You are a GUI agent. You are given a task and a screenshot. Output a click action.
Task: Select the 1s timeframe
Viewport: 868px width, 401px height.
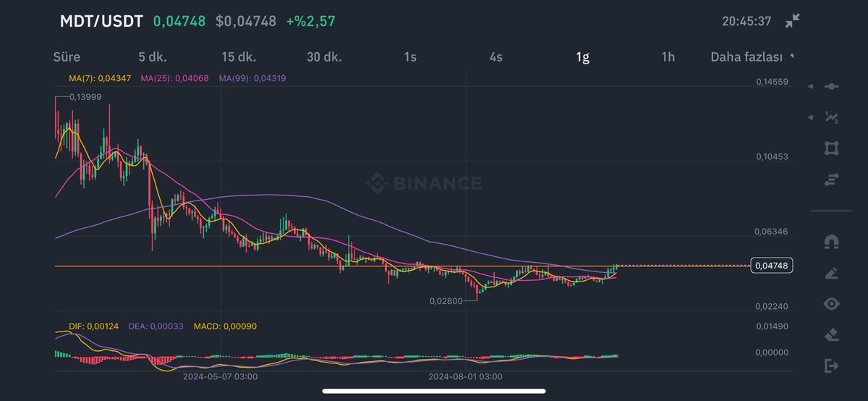click(x=410, y=56)
